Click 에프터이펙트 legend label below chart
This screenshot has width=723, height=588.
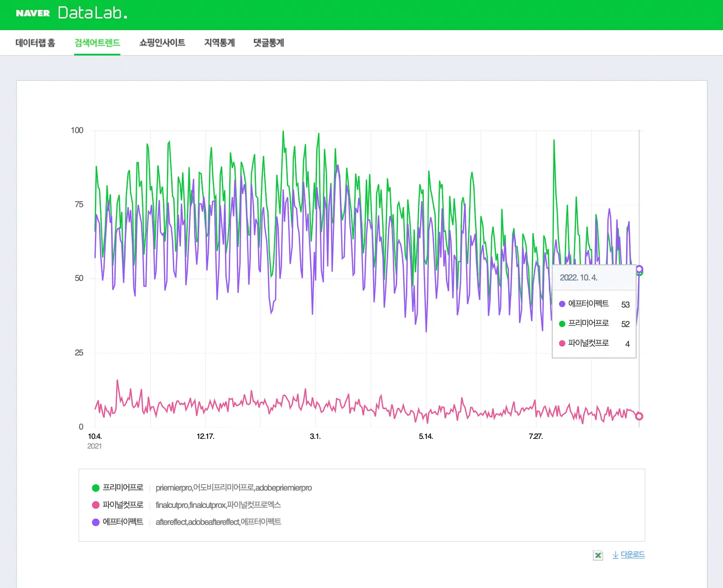(123, 521)
